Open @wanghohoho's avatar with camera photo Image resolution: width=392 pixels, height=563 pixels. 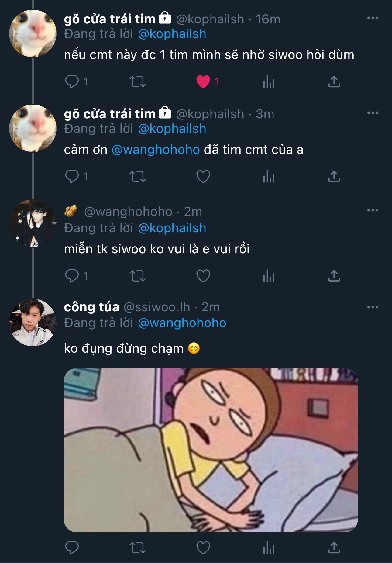pyautogui.click(x=33, y=223)
